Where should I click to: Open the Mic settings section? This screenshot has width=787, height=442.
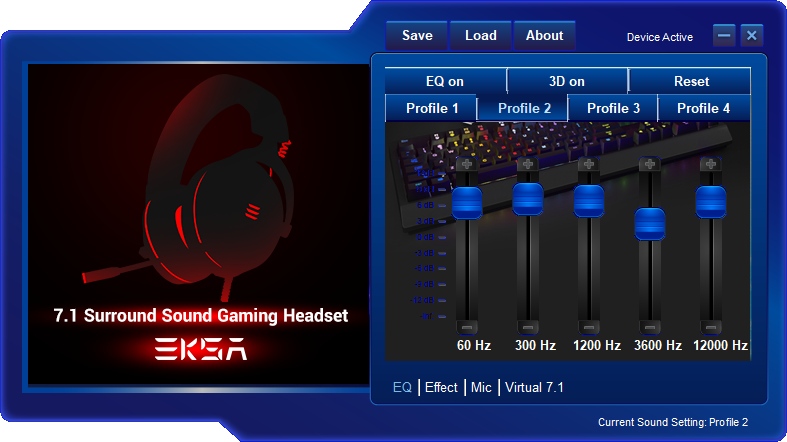[481, 387]
